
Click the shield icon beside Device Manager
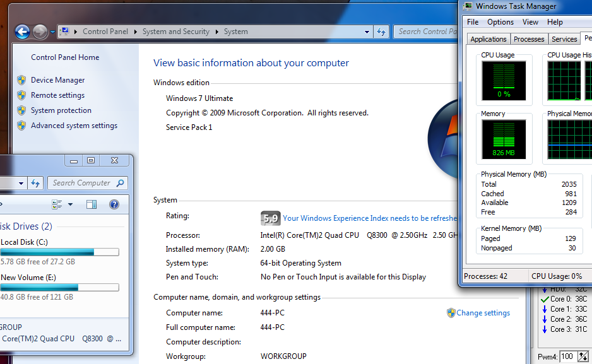click(x=21, y=80)
